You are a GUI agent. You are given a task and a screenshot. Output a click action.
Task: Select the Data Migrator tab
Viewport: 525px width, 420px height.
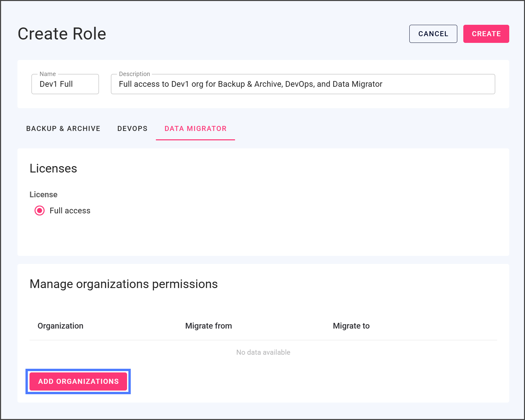195,129
